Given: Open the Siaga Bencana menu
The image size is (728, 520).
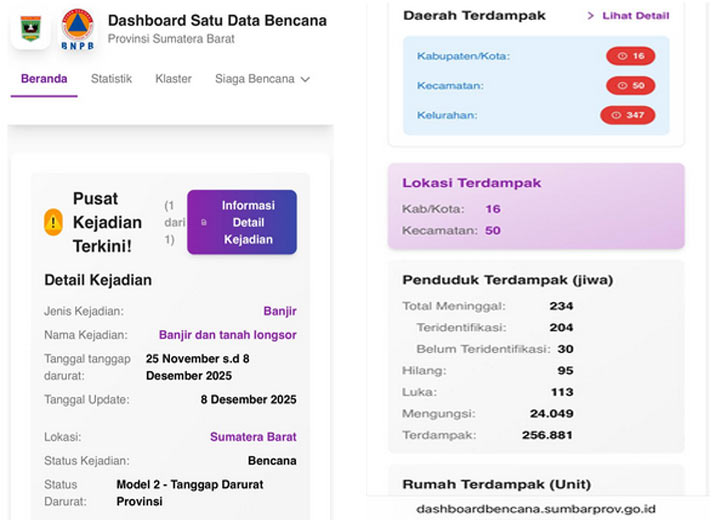Looking at the screenshot, I should (255, 79).
